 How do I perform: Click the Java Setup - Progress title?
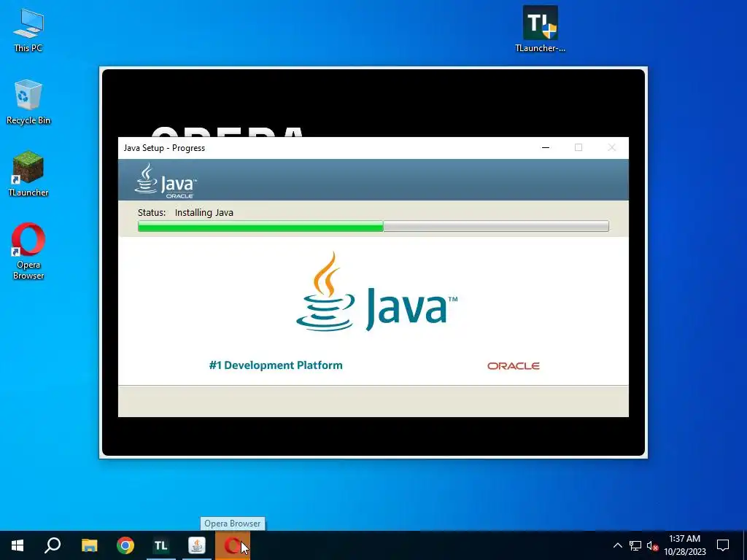(x=164, y=147)
